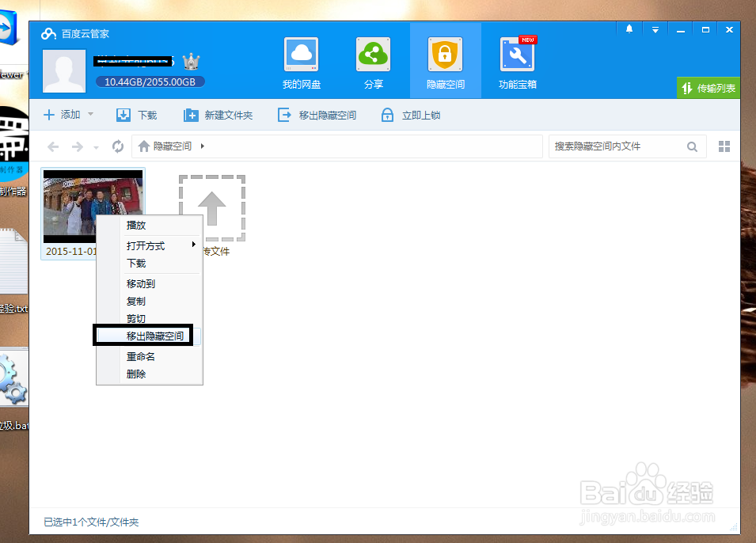
Task: Click the back navigation arrow
Action: pyautogui.click(x=52, y=146)
